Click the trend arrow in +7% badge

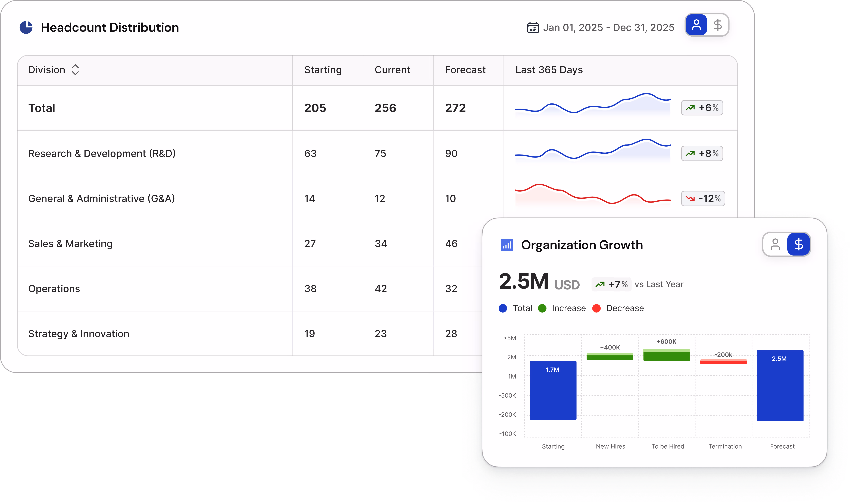coord(600,284)
